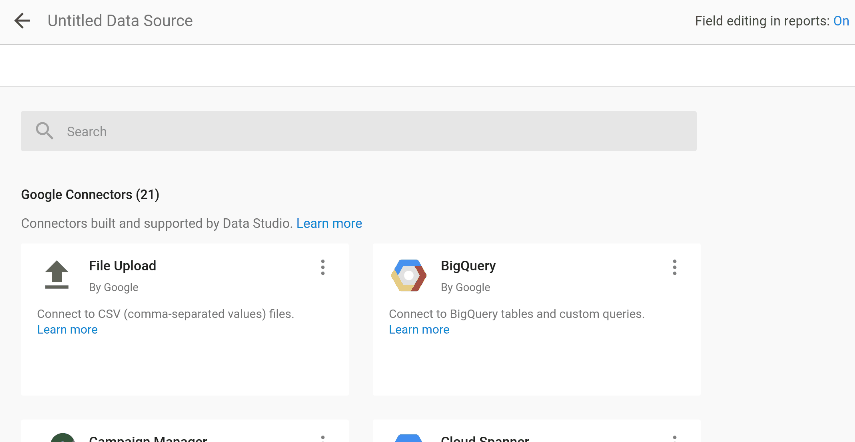Open File Upload more options menu

(x=322, y=267)
